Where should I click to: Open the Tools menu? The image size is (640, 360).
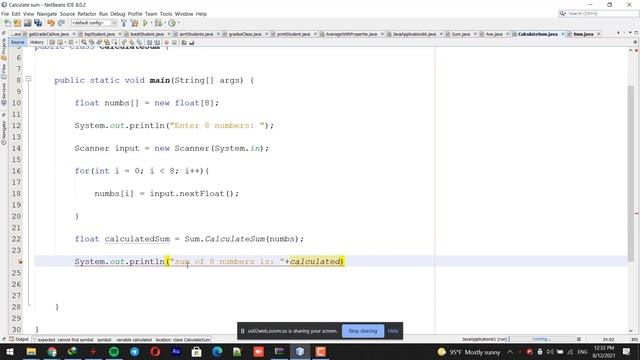(166, 14)
